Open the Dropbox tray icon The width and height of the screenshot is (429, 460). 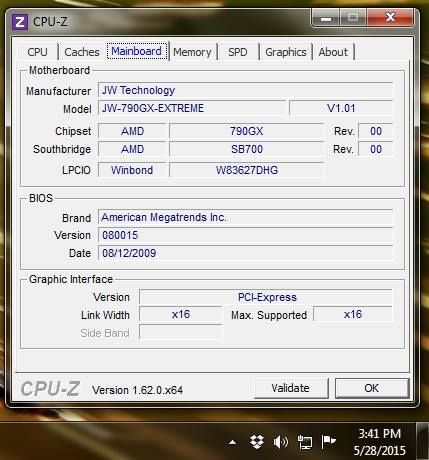(257, 442)
